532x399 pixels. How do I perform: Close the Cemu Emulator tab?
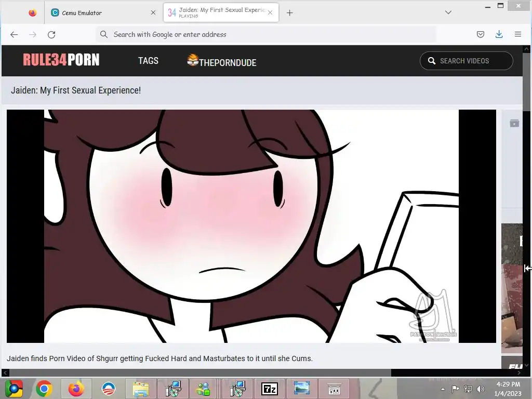(x=153, y=12)
